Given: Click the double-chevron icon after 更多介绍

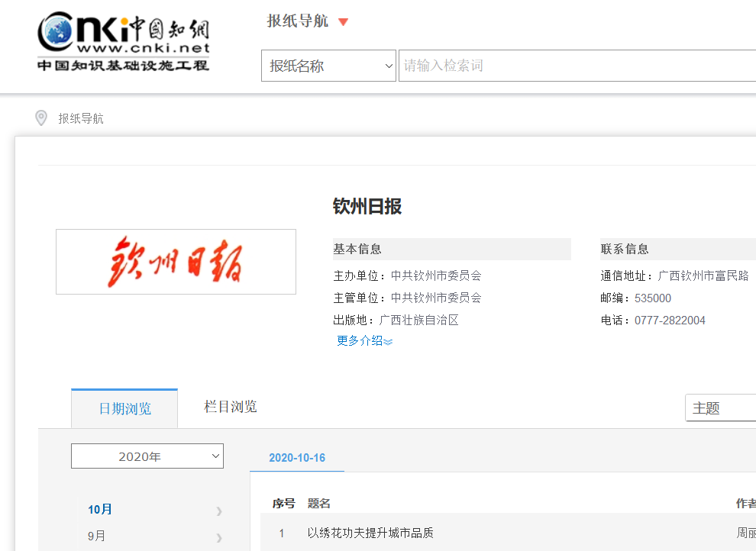Looking at the screenshot, I should (388, 342).
